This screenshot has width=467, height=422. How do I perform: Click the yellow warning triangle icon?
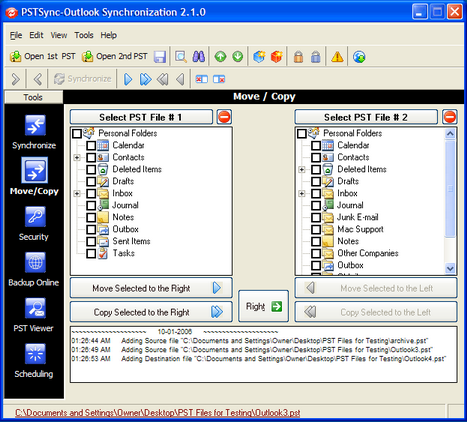point(337,57)
